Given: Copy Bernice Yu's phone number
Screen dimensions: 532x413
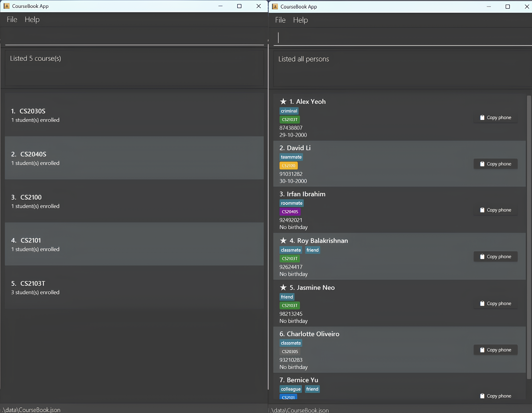Looking at the screenshot, I should click(x=496, y=396).
